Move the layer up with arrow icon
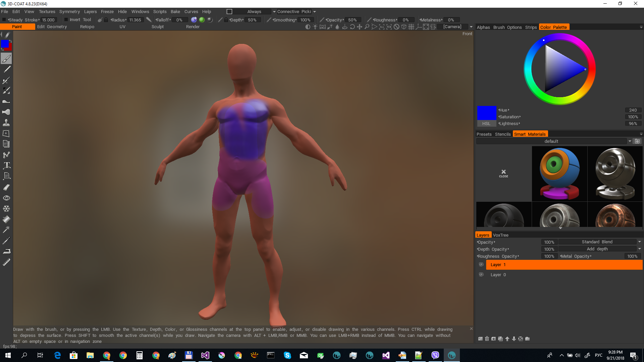Image resolution: width=644 pixels, height=362 pixels. pyautogui.click(x=507, y=339)
